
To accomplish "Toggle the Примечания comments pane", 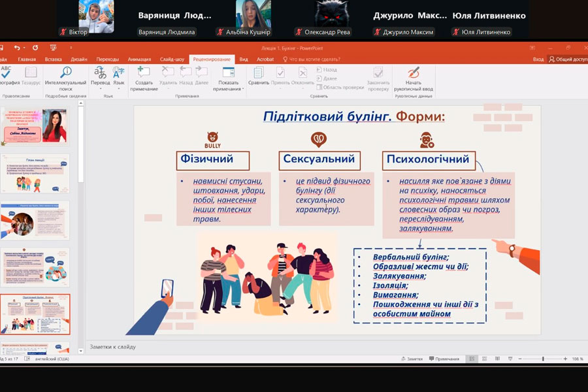I will 443,359.
